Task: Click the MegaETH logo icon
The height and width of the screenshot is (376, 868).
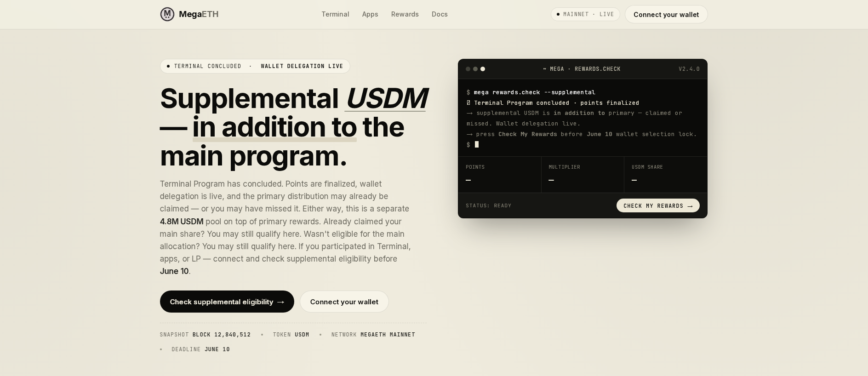Action: [167, 14]
